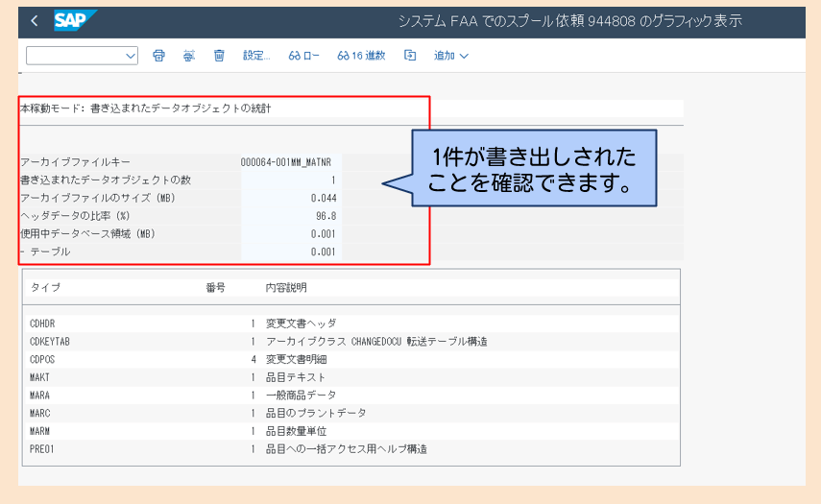821x504 pixels.
Task: Select the MAKT row
Action: coord(351,377)
